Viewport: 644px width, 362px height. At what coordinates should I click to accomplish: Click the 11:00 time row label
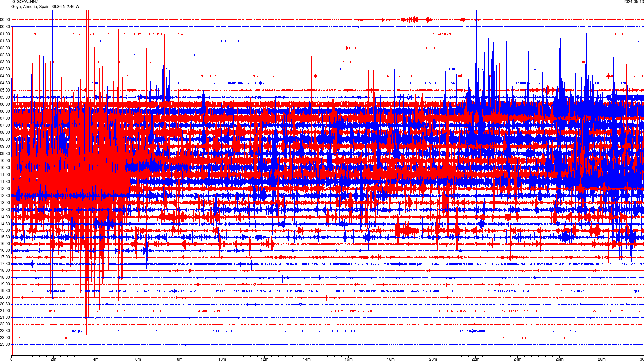coord(5,175)
